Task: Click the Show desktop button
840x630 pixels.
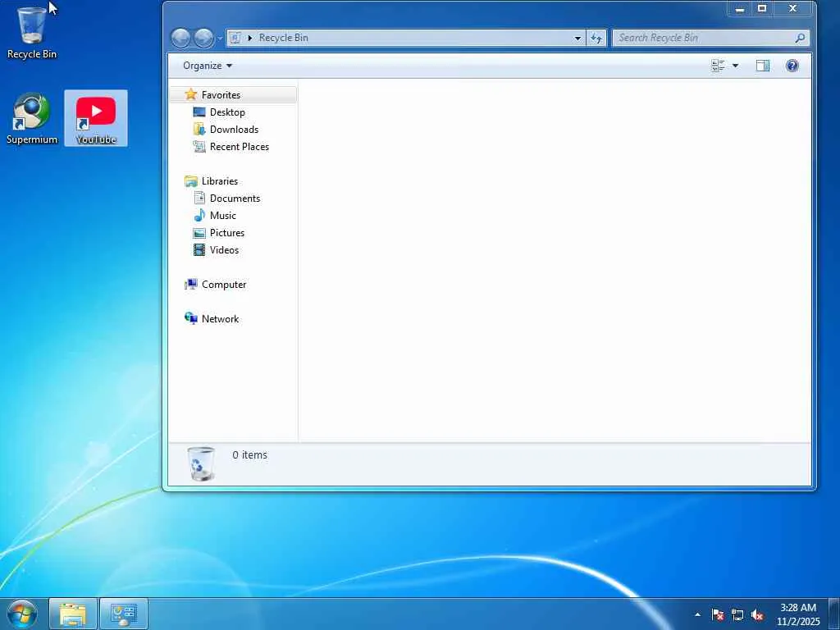Action: tap(834, 614)
